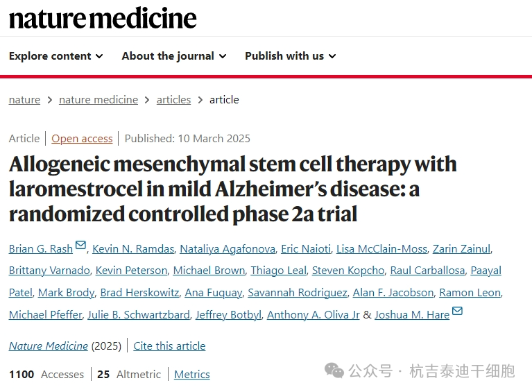Click envelope icon next to Joshua M. Hare
This screenshot has height=392, width=532.
pyautogui.click(x=457, y=312)
